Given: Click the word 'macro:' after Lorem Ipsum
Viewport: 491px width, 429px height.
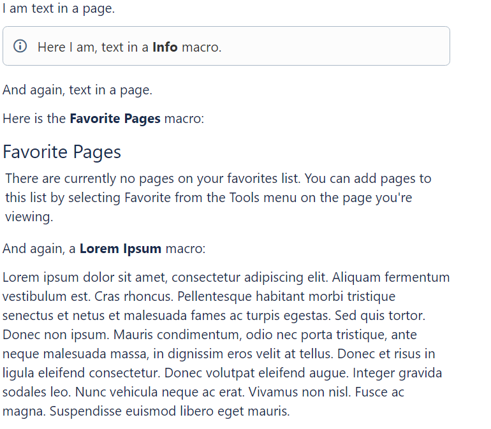Looking at the screenshot, I should (185, 249).
